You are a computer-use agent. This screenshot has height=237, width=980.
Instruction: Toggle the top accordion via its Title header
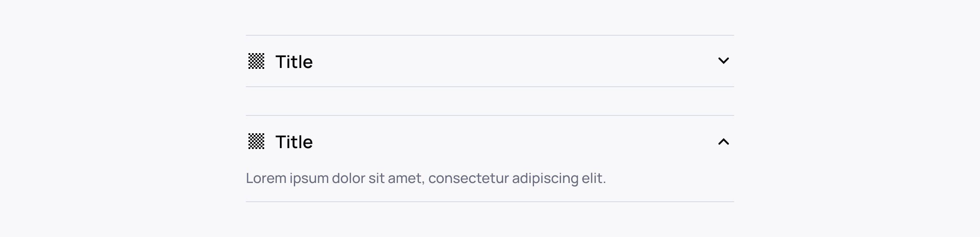click(490, 61)
